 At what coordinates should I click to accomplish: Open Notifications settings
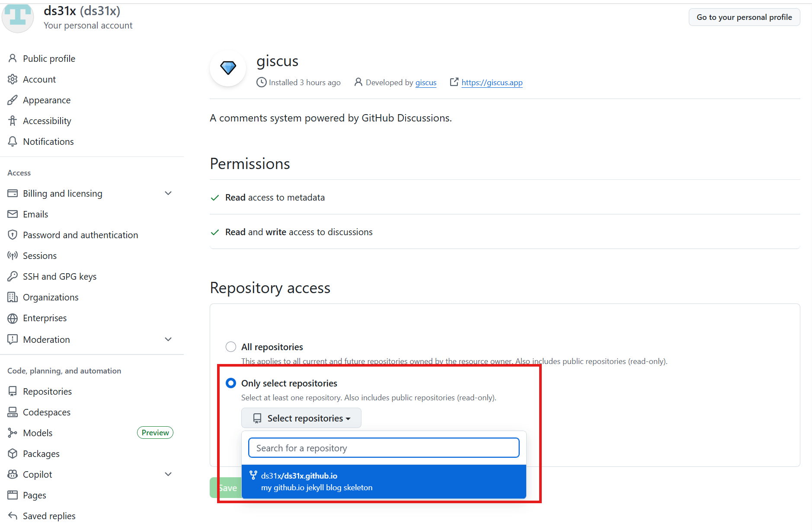(x=48, y=141)
